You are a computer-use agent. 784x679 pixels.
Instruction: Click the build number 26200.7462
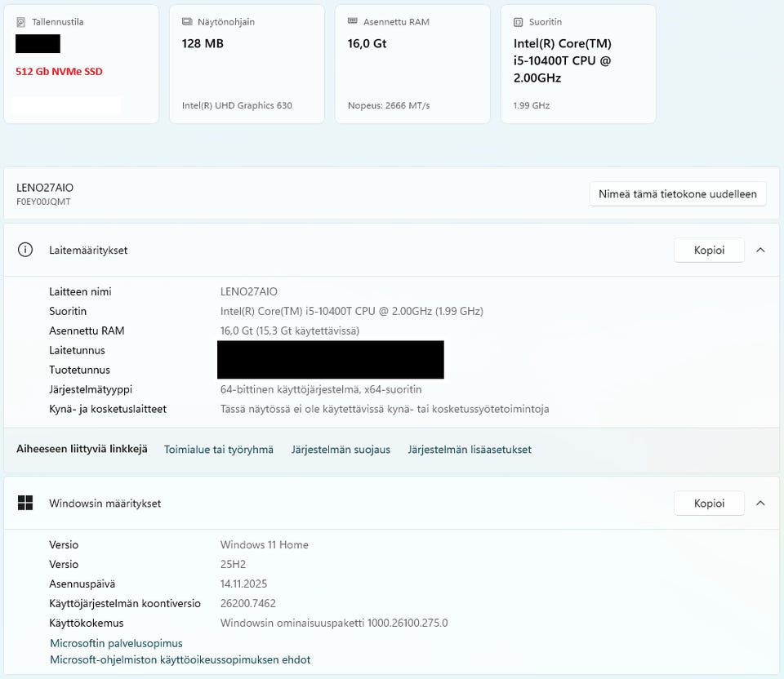248,603
